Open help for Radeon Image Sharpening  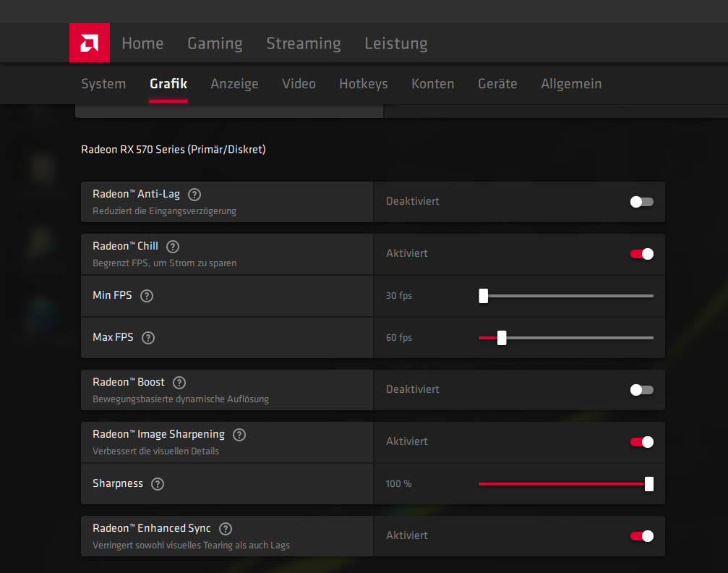click(x=239, y=435)
